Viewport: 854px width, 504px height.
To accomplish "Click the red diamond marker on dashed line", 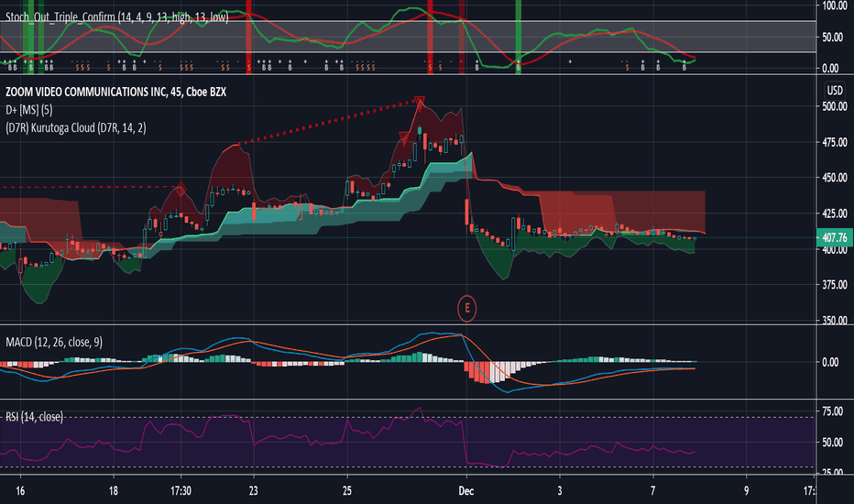I will pyautogui.click(x=181, y=189).
